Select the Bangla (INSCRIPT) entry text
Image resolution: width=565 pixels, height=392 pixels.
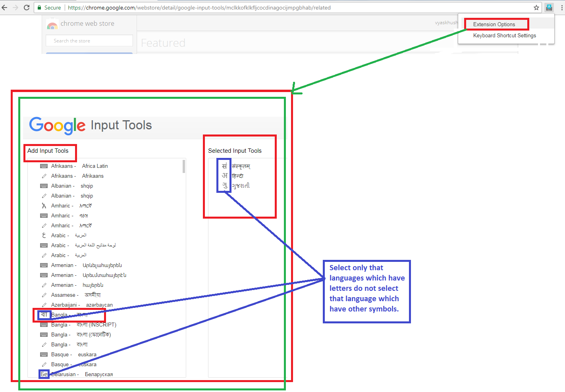84,325
